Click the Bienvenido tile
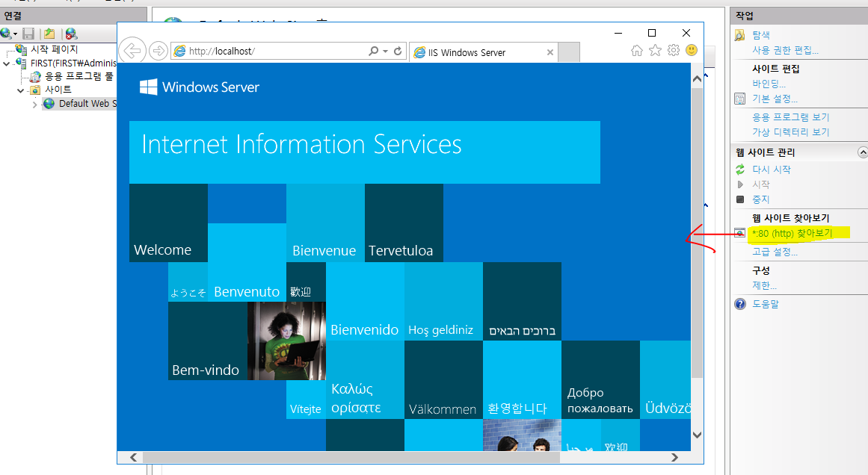The image size is (868, 475). pos(365,302)
